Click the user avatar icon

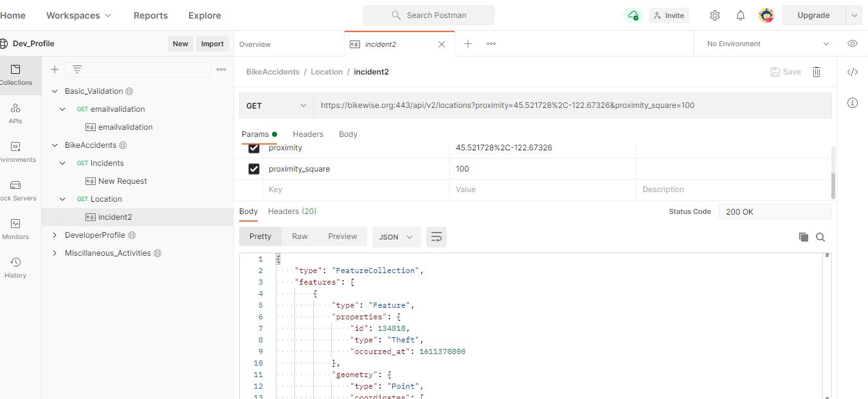click(x=766, y=15)
